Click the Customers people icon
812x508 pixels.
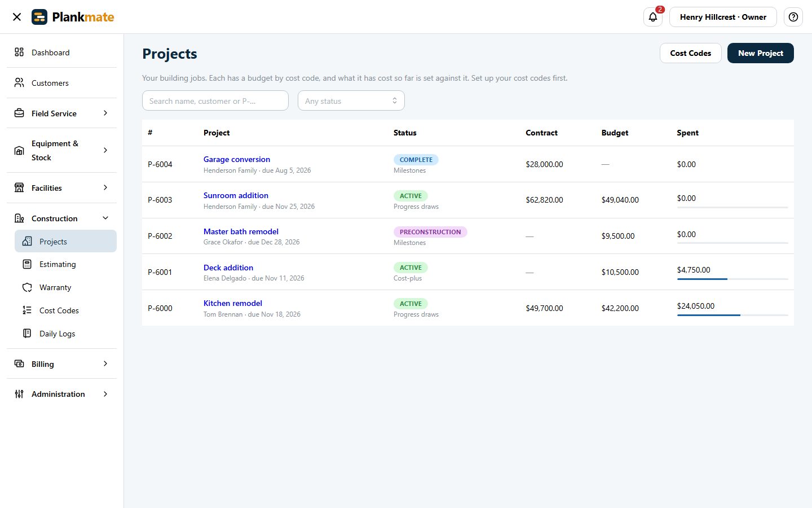click(19, 82)
